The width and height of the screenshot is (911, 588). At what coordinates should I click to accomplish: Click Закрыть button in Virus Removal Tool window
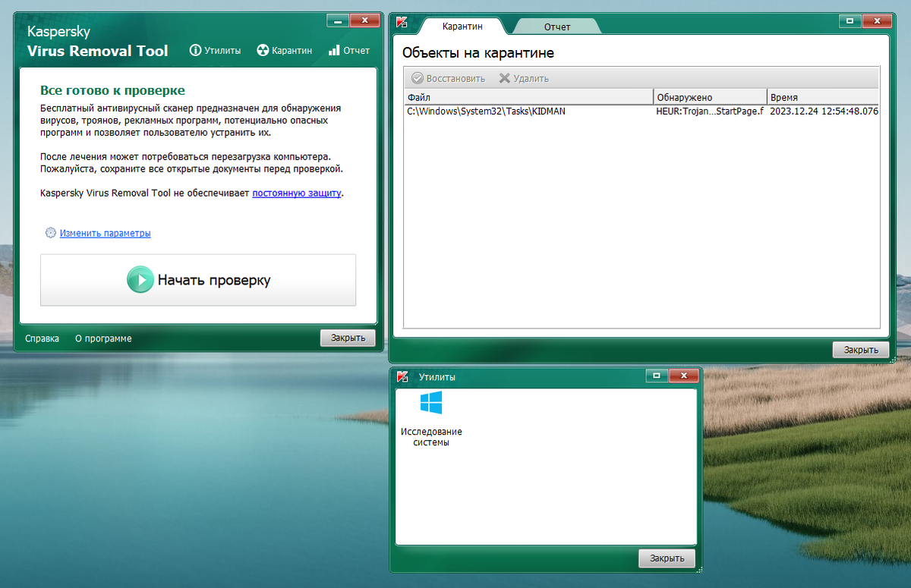point(348,338)
